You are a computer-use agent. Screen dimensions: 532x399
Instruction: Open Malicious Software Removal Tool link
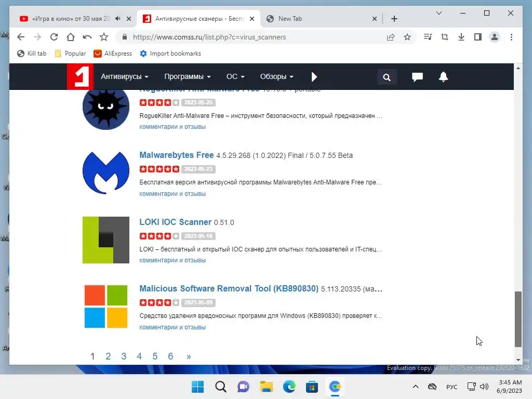pos(229,288)
